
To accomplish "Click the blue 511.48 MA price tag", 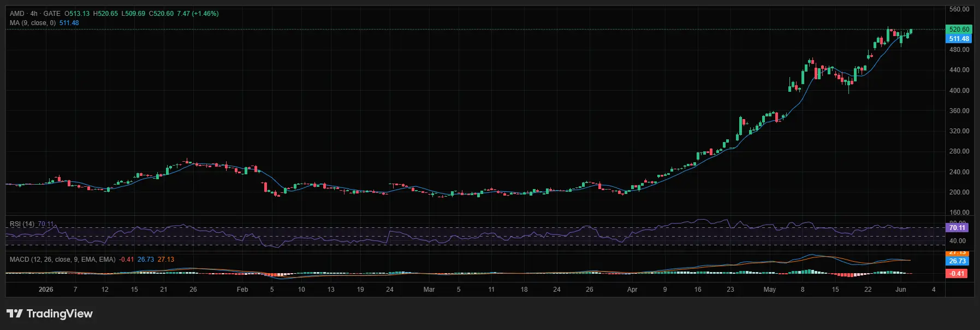I will coord(959,39).
